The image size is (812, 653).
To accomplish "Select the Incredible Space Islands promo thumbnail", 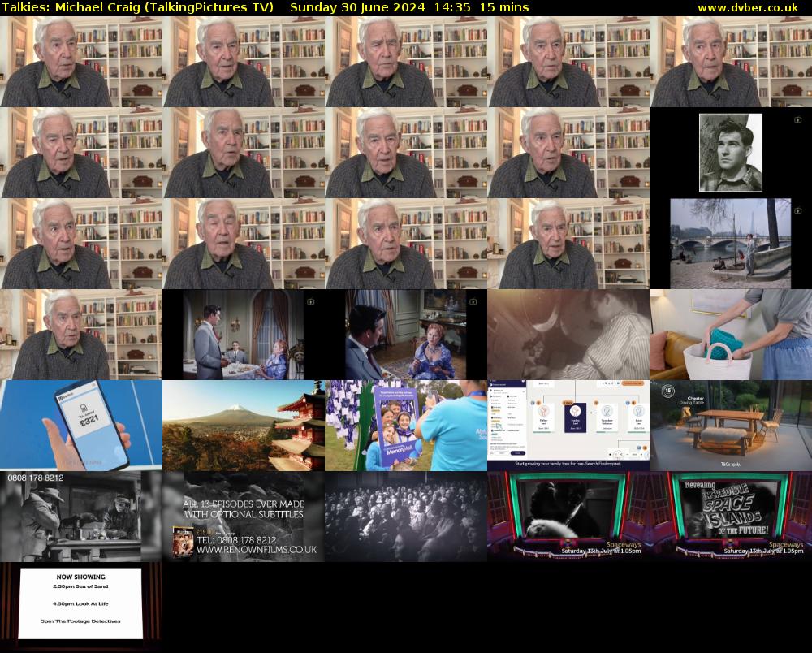I will 730,517.
